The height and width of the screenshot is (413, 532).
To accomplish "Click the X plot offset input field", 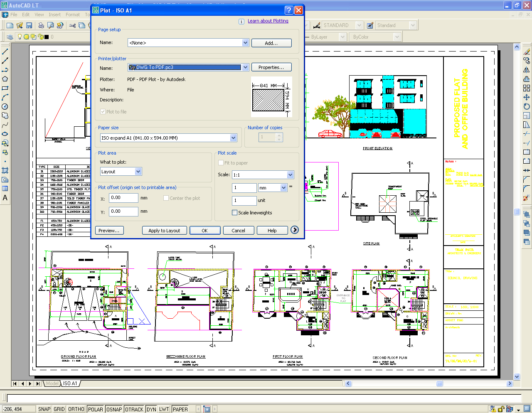I will pyautogui.click(x=123, y=198).
